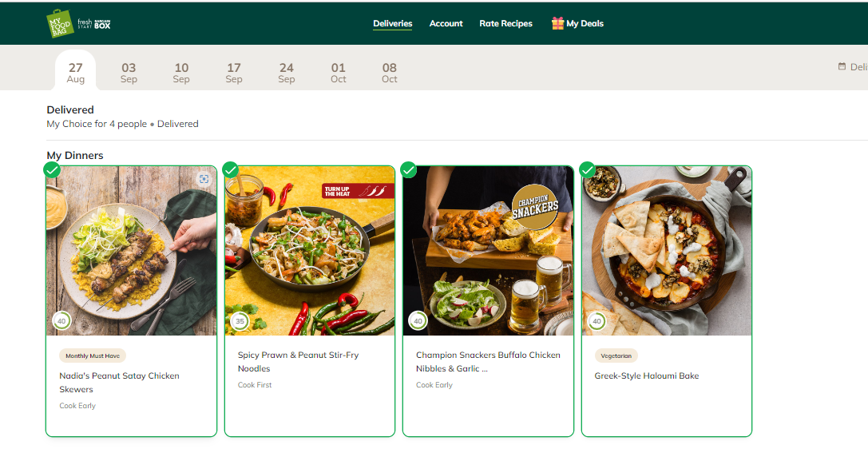
Task: Toggle the green checkmark on Champion Snackers card
Action: point(409,170)
